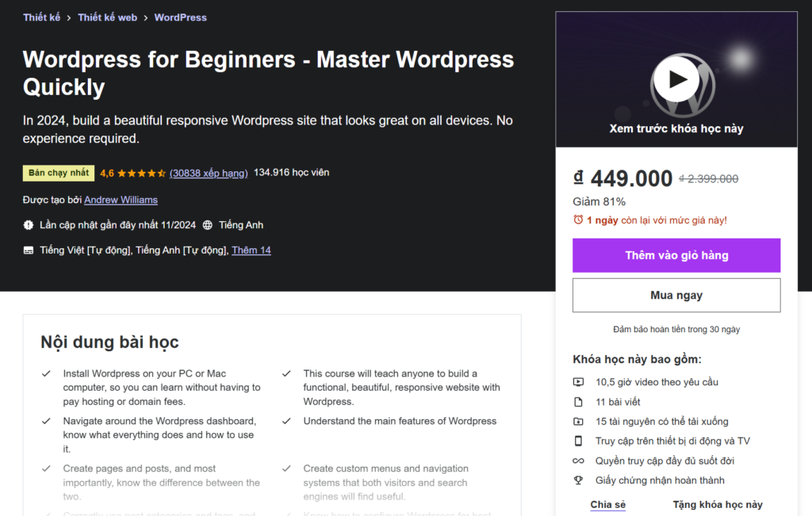Navigate to the WordPress breadcrumb

(x=180, y=17)
